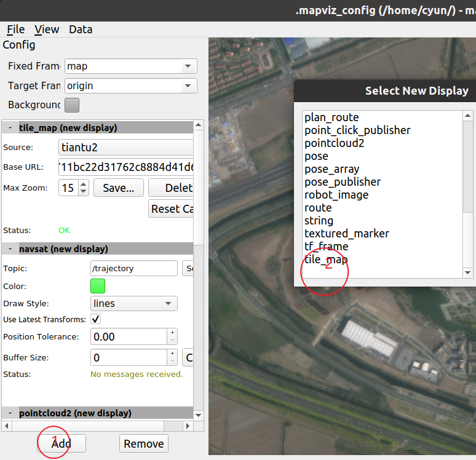Collapse the pointcloud2 display section
Image resolution: width=476 pixels, height=460 pixels.
point(10,413)
